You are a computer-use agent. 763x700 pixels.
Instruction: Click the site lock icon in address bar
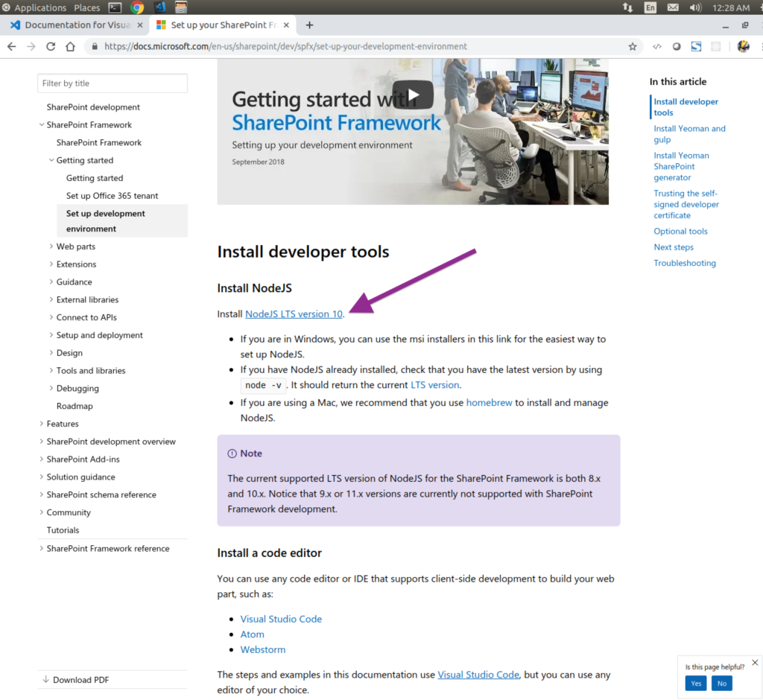coord(95,46)
